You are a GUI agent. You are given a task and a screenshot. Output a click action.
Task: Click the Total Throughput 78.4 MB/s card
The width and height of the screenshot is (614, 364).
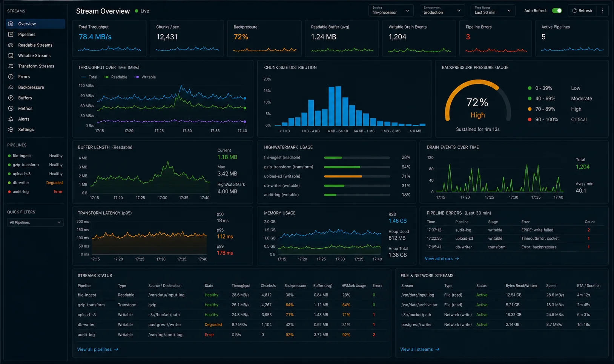[109, 38]
